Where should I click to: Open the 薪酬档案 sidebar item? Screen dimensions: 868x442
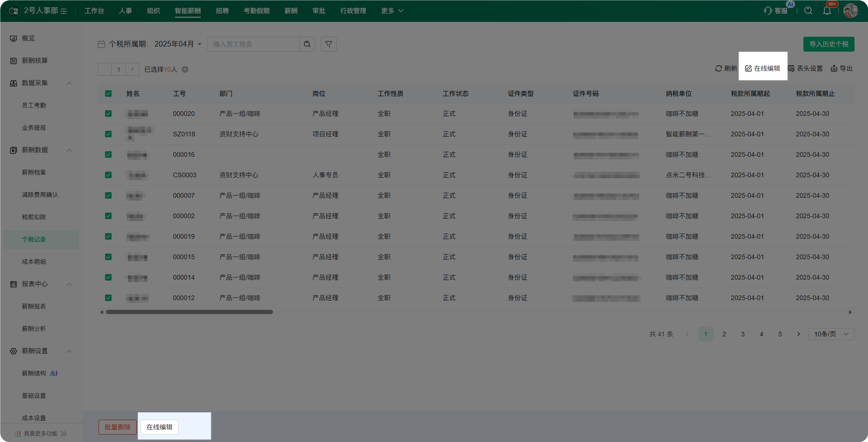[34, 172]
